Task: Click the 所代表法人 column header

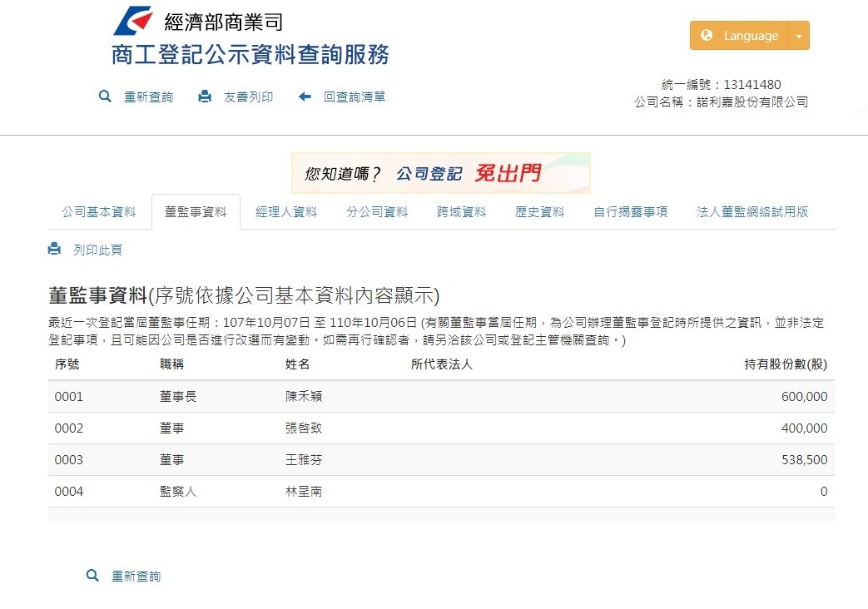Action: [441, 364]
